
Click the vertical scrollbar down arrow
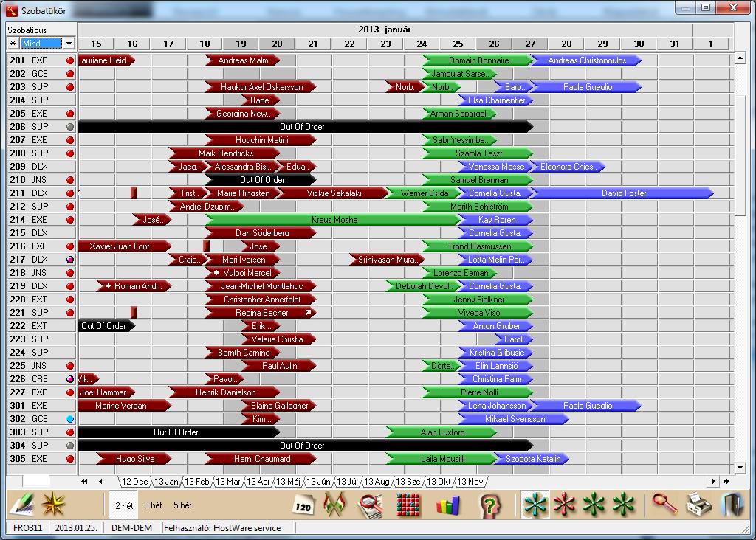(740, 467)
